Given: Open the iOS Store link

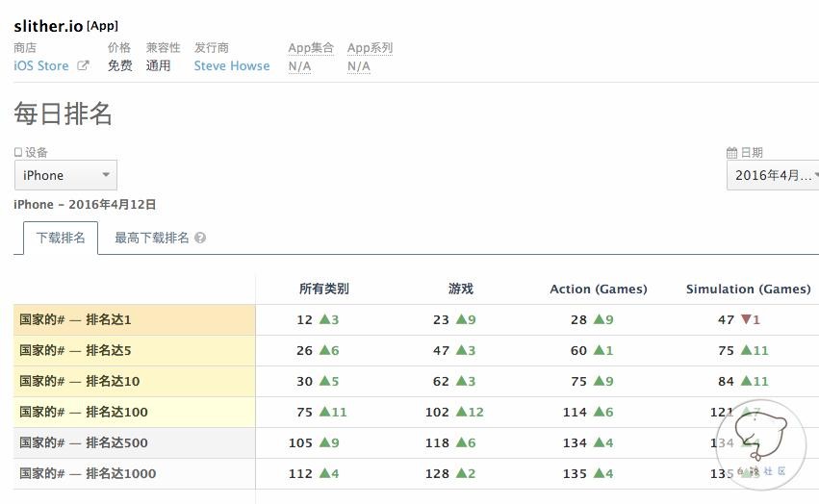Looking at the screenshot, I should tap(41, 66).
